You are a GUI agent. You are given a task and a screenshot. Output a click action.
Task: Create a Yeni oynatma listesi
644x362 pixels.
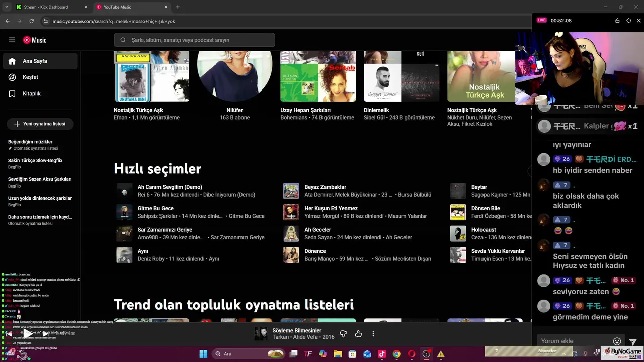click(x=40, y=124)
